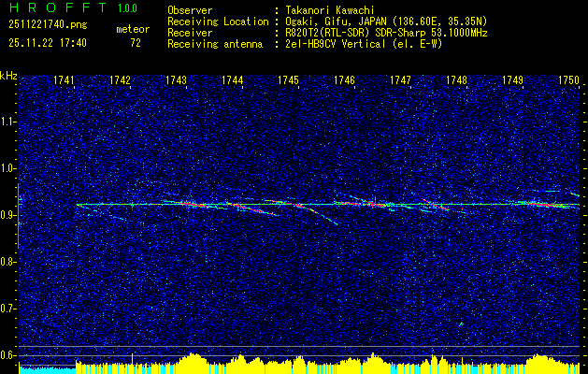Click the 1745 time marker
588x374 pixels.
pyautogui.click(x=288, y=80)
